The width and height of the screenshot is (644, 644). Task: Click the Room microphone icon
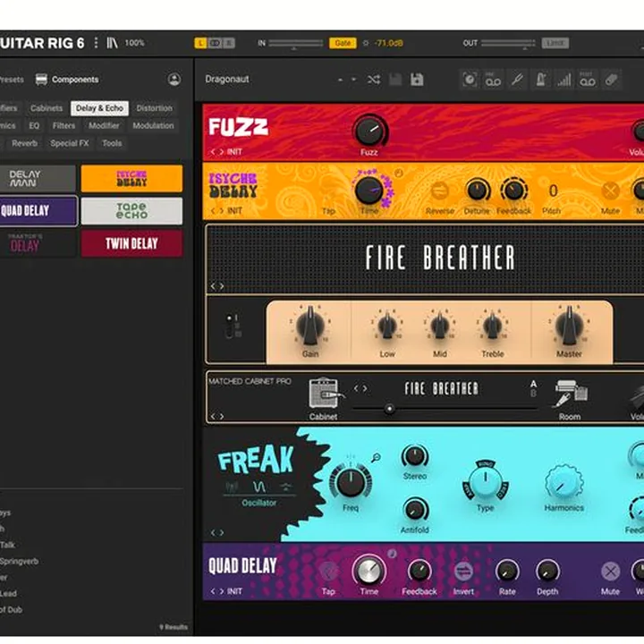pos(570,393)
